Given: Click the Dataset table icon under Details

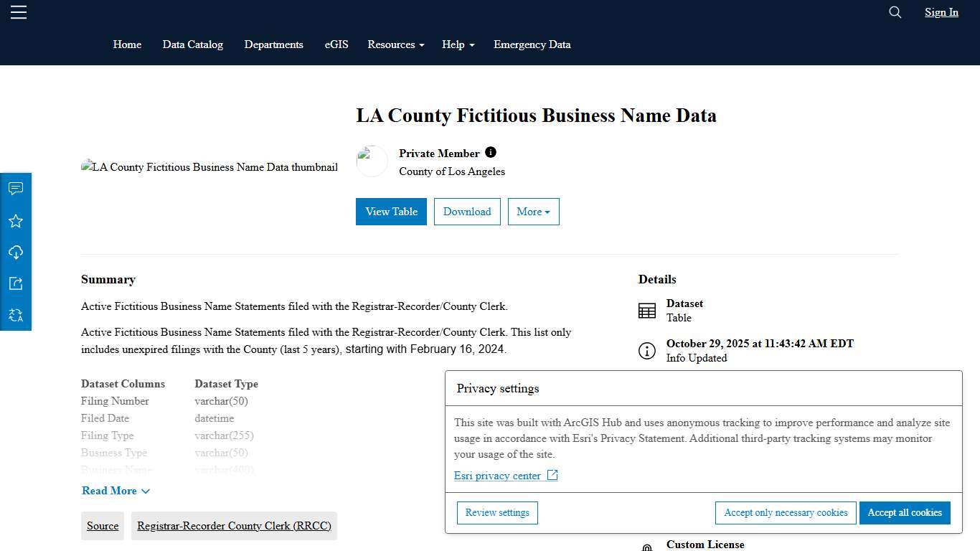Looking at the screenshot, I should point(647,310).
